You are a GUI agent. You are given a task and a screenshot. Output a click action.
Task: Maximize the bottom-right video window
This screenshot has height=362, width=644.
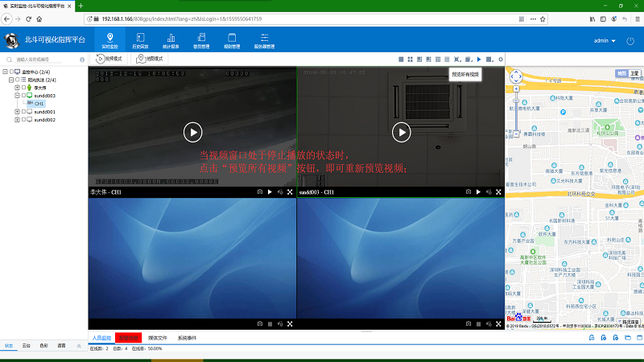(498, 324)
